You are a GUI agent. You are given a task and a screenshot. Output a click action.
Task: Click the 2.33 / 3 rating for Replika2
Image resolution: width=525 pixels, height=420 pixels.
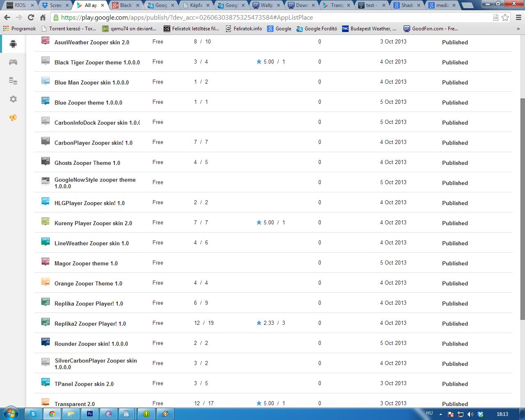271,323
